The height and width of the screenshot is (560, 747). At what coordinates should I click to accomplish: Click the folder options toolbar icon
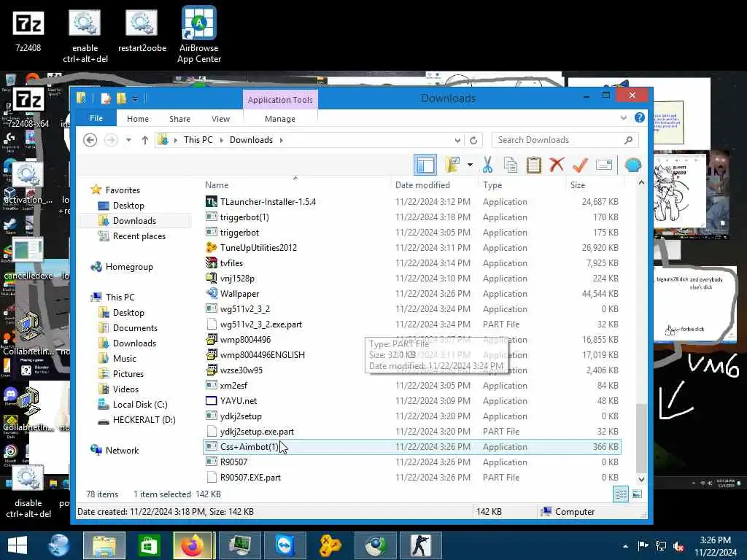click(452, 165)
